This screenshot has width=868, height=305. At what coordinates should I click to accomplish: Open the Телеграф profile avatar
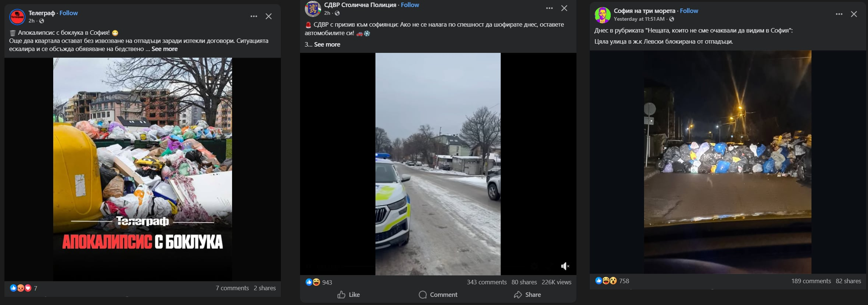pyautogui.click(x=17, y=17)
